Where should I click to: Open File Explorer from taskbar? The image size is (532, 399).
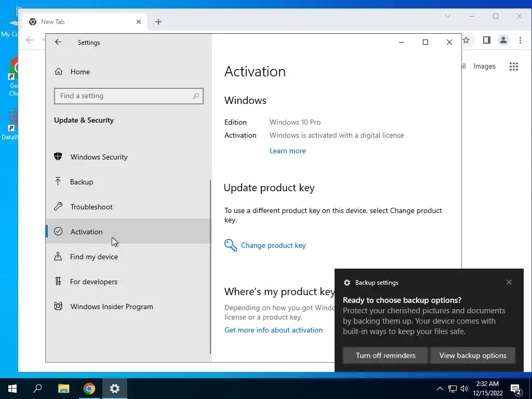tap(63, 389)
